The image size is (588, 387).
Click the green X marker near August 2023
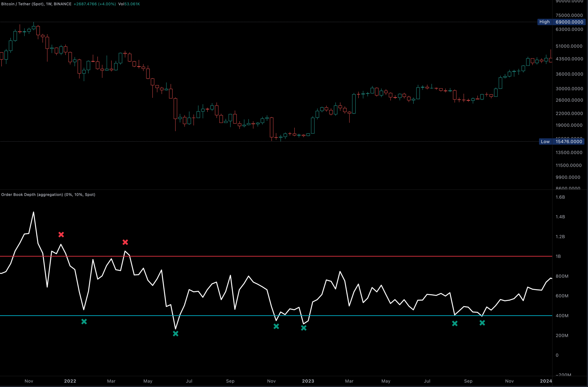click(455, 323)
